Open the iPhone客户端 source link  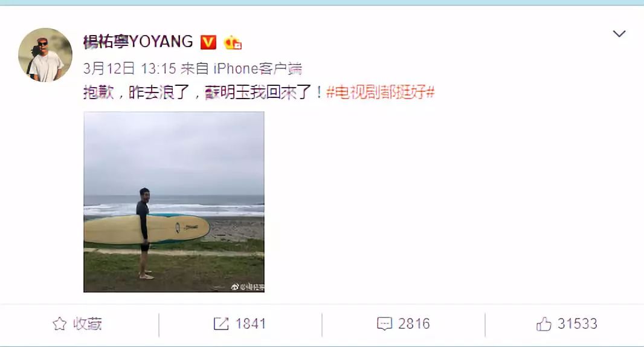point(257,68)
